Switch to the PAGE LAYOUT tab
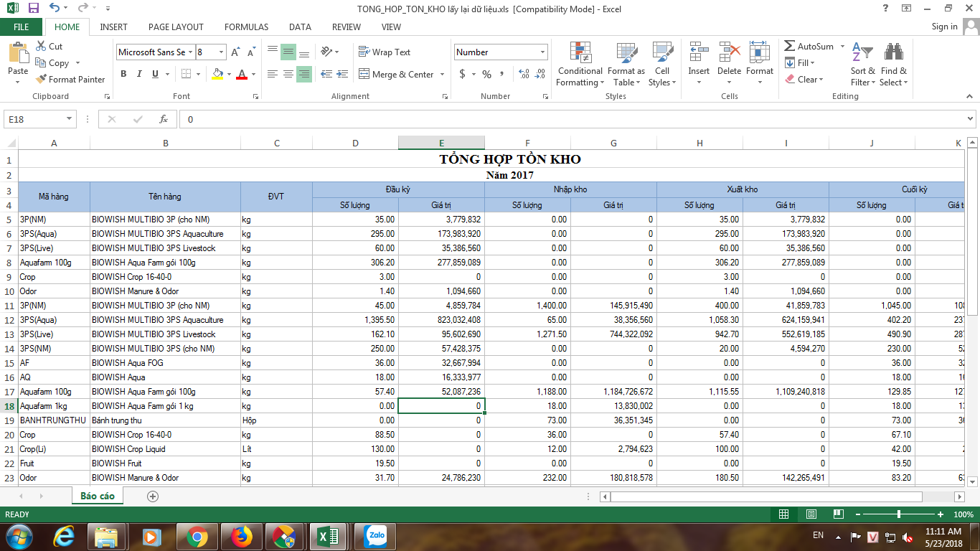 pyautogui.click(x=176, y=27)
